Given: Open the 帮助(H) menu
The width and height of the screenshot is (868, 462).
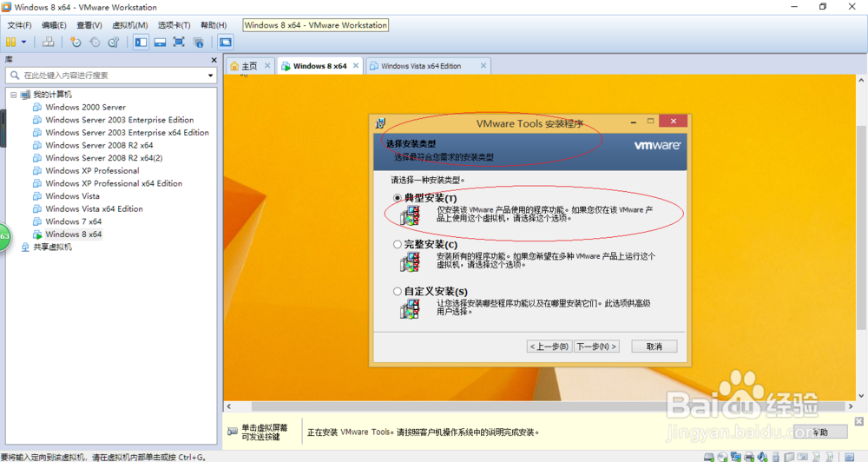Looking at the screenshot, I should (214, 25).
